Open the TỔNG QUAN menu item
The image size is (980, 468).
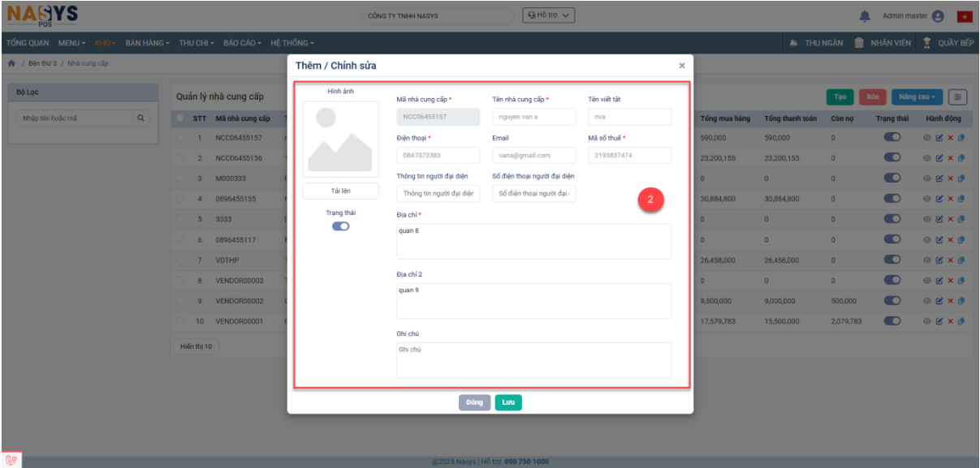tap(27, 43)
